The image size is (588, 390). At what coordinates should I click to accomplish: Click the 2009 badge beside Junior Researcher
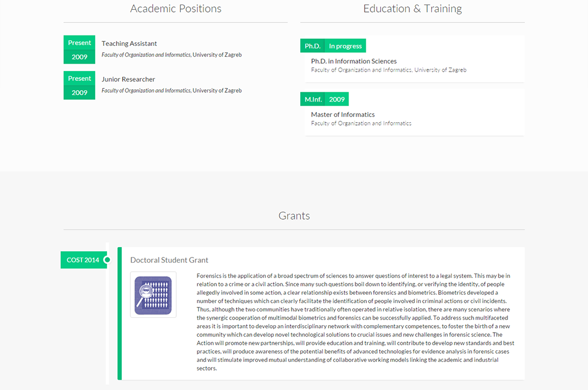coord(79,92)
